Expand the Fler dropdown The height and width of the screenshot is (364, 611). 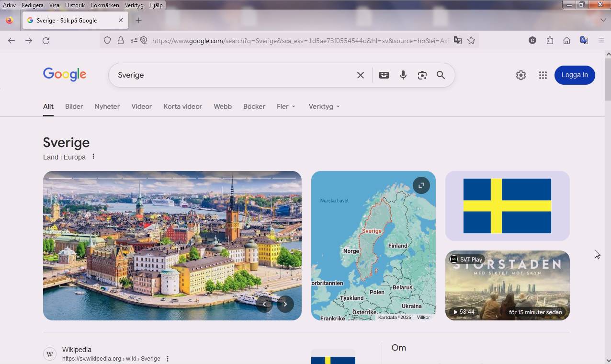(286, 106)
